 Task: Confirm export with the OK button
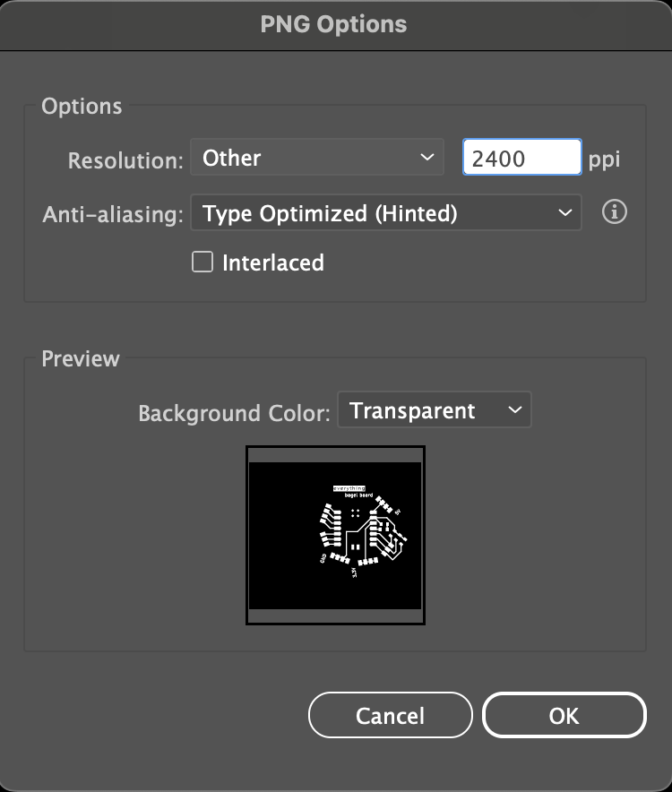564,715
